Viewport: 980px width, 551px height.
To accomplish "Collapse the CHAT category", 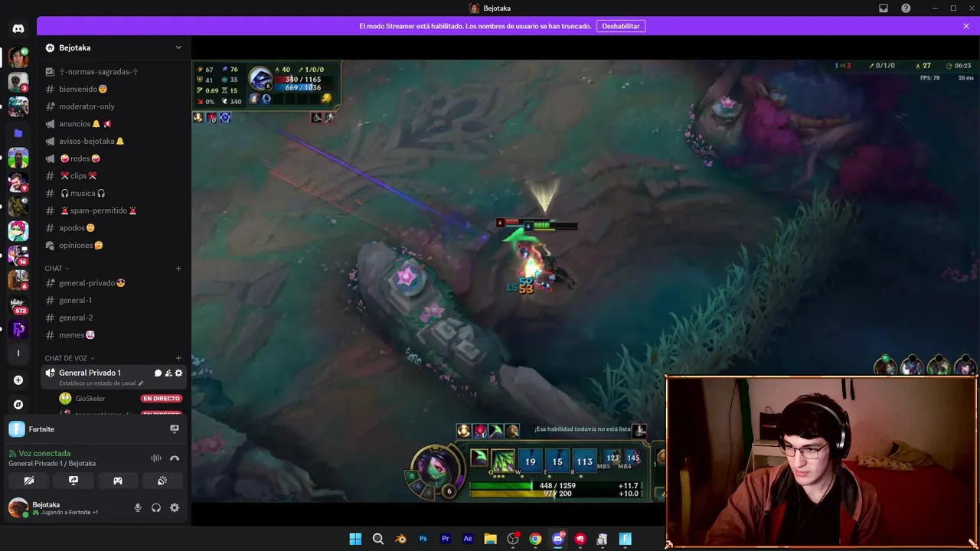I will 57,269.
